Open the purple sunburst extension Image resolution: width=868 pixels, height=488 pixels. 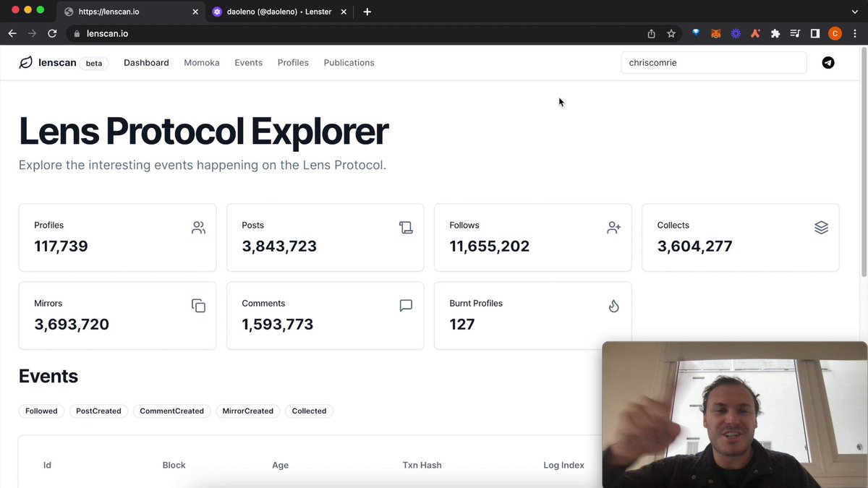[736, 33]
